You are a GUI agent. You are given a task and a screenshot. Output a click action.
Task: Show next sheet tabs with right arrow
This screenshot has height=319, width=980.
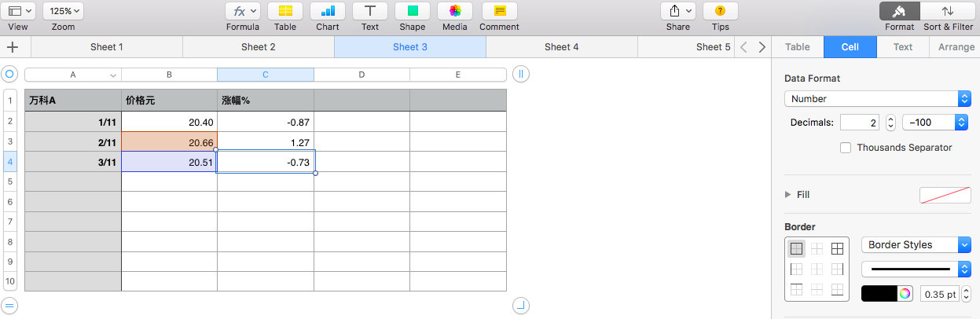tap(762, 47)
